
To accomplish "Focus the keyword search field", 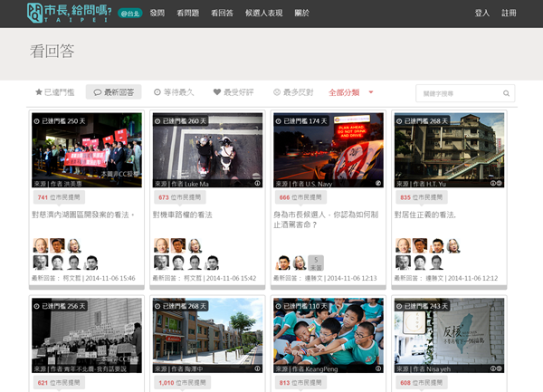I will pos(457,92).
